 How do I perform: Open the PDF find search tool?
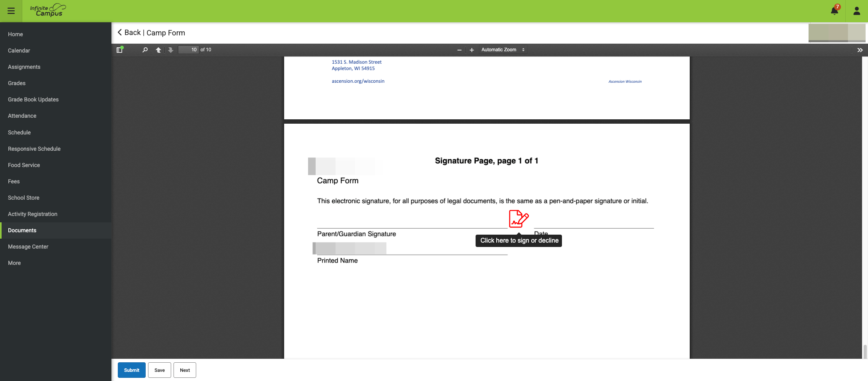145,50
